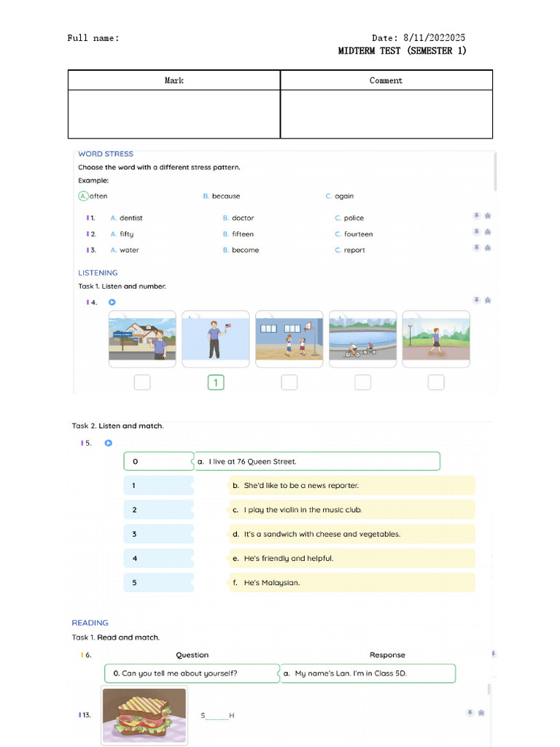Click response a My name's Lan
Screen dimensions: 560x747
pos(367,673)
